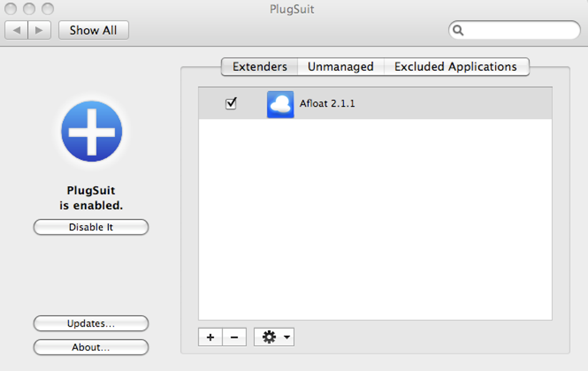Click the Show All button
Image resolution: width=588 pixels, height=371 pixels.
tap(93, 31)
